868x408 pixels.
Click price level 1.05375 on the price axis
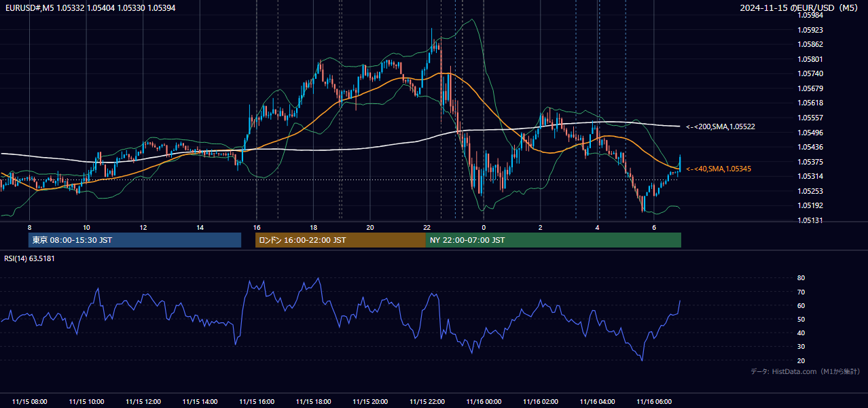[810, 162]
